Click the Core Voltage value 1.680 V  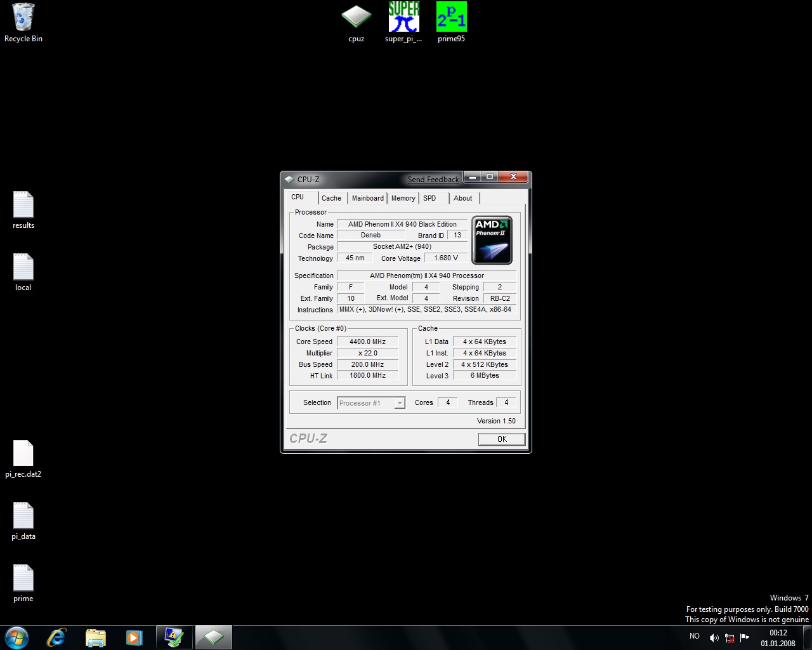tap(446, 258)
